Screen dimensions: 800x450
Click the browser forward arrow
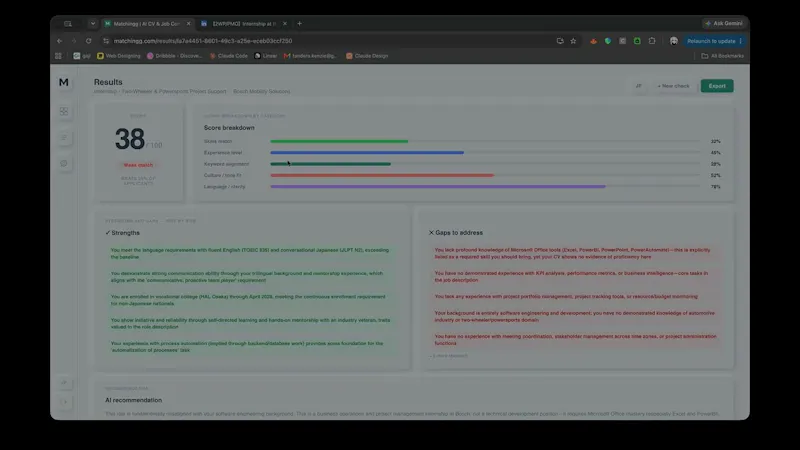click(x=74, y=41)
